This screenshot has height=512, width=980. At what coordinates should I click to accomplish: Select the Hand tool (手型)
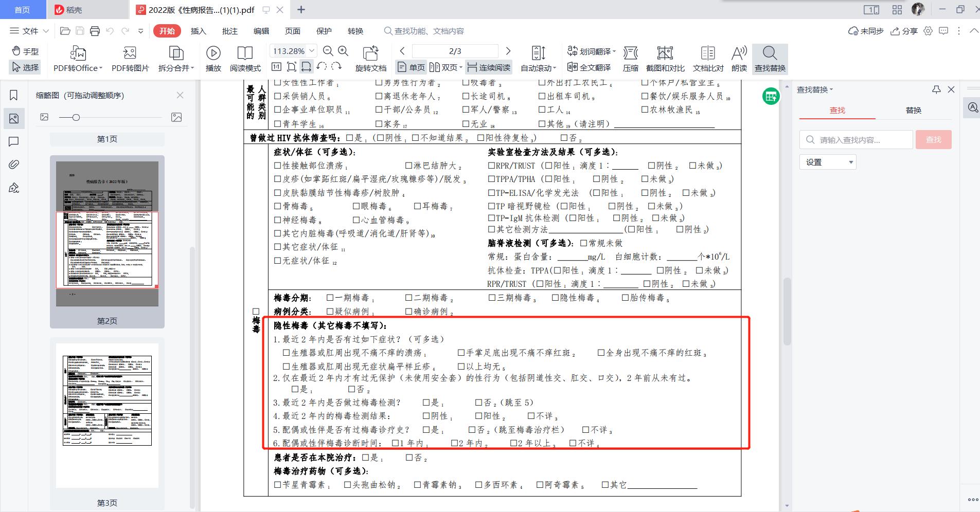[x=25, y=51]
